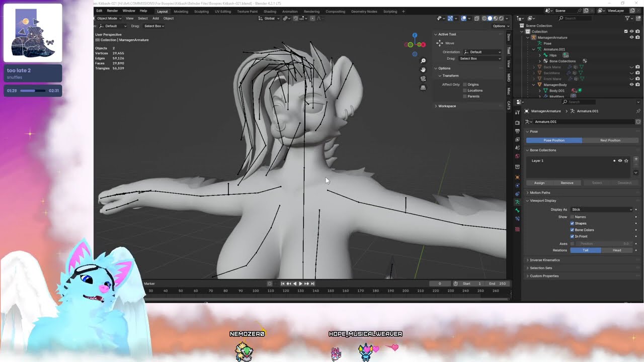
Task: Click Jump to Endpoint last frame button
Action: click(x=312, y=284)
